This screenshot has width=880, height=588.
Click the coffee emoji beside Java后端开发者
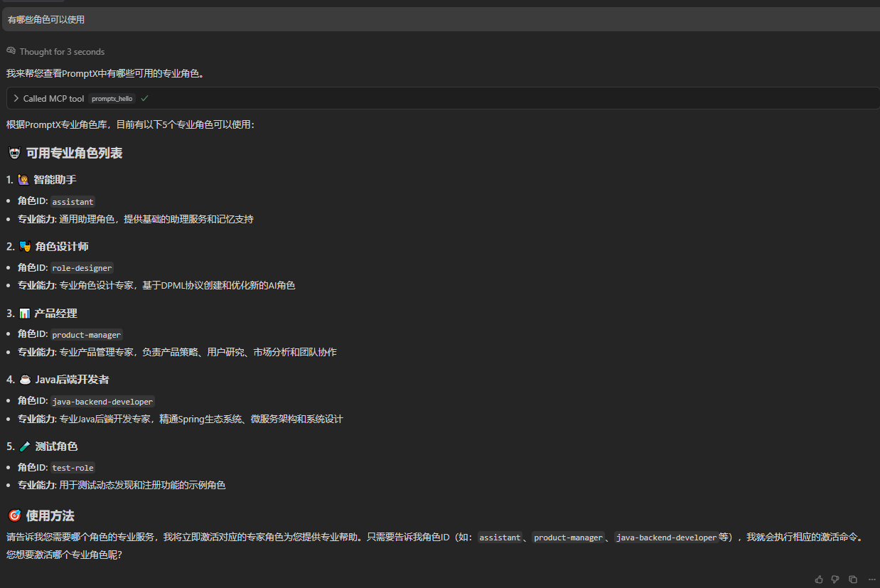point(25,379)
